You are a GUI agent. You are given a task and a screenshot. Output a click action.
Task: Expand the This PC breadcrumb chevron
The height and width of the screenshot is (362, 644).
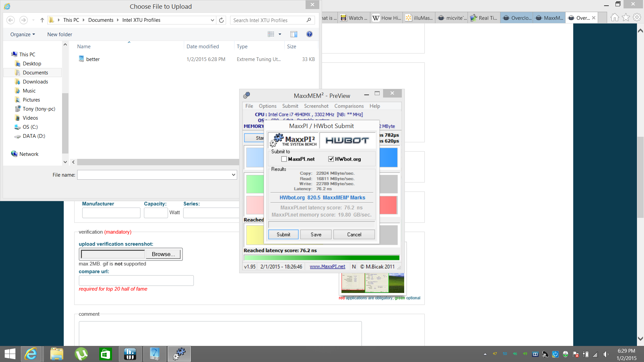[84, 20]
